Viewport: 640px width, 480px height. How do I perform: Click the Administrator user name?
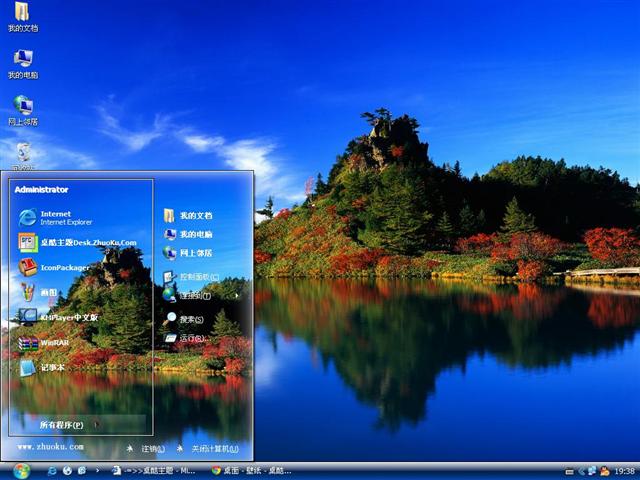(41, 189)
